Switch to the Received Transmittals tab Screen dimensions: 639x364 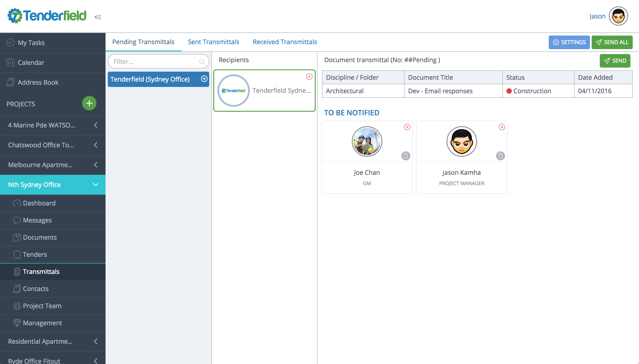click(285, 42)
